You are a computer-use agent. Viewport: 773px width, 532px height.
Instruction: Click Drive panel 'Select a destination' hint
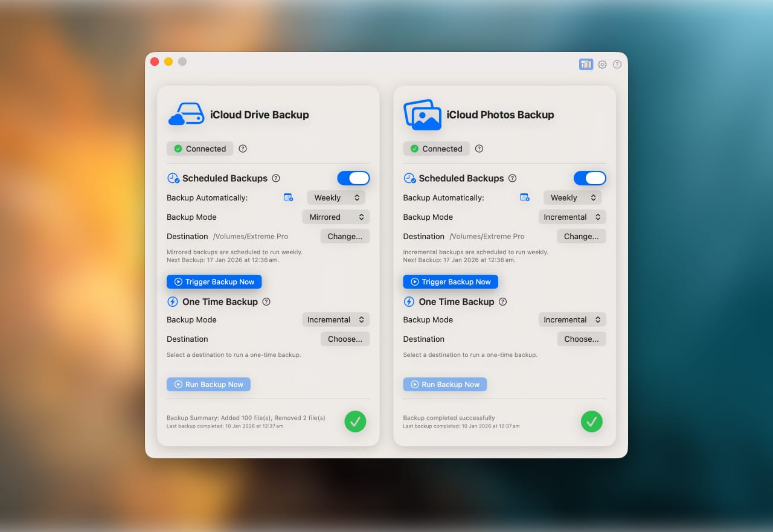point(234,354)
